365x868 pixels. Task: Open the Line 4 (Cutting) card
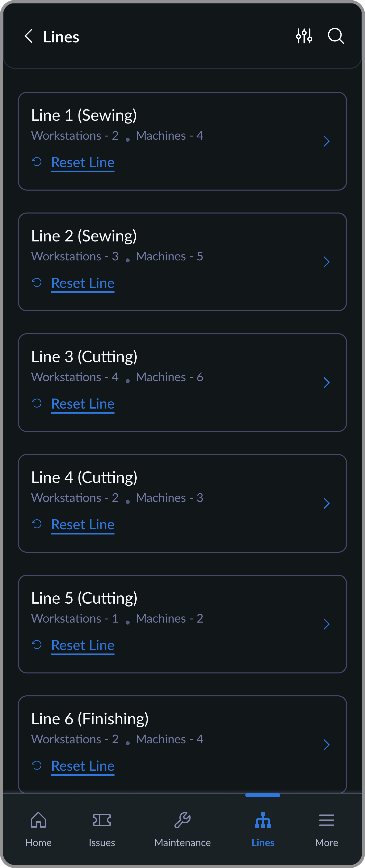tap(182, 503)
